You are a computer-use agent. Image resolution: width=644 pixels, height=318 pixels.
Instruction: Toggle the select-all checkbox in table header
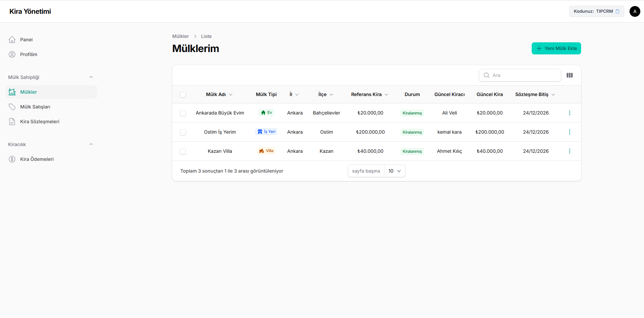(183, 95)
